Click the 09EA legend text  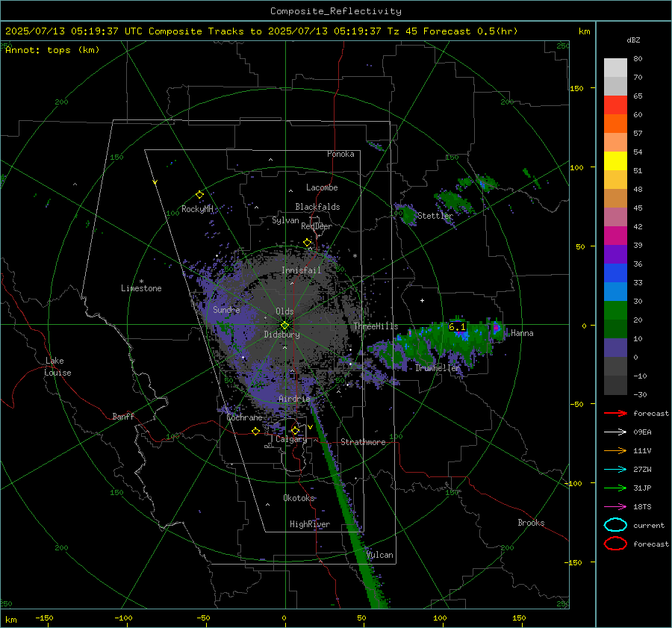tap(642, 432)
